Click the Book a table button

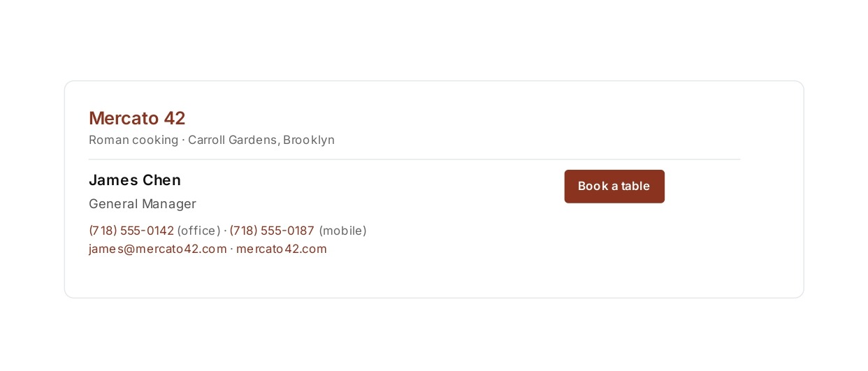tap(614, 187)
